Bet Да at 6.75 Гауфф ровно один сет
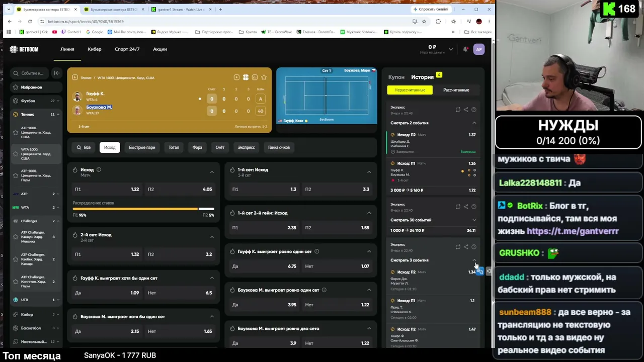The width and height of the screenshot is (644, 362). 265,266
